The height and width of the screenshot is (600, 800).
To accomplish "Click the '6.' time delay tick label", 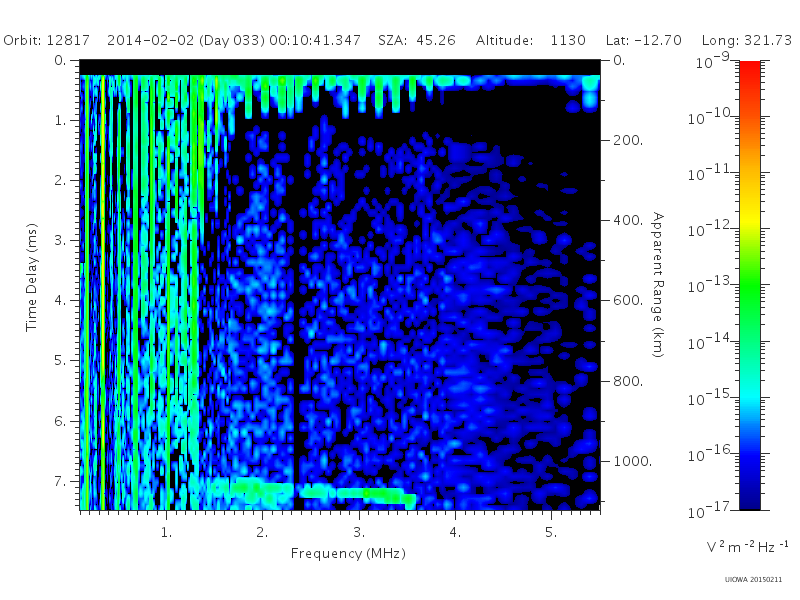I will [x=60, y=421].
